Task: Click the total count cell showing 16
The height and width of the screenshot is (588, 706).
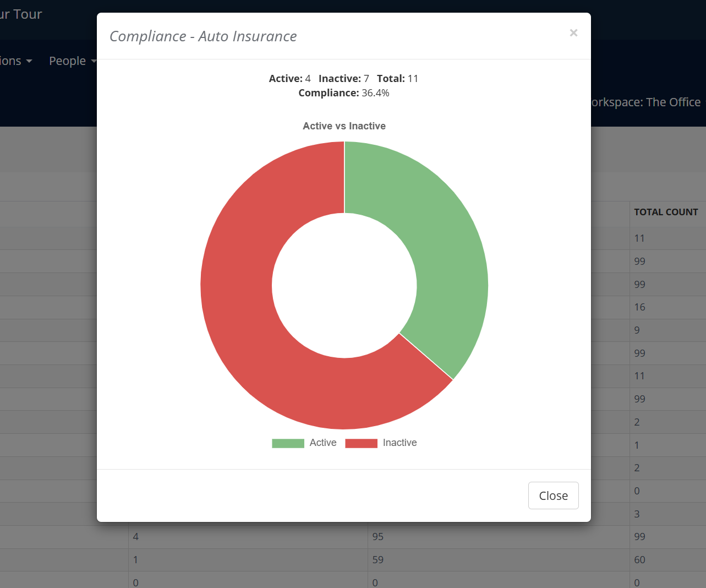Action: click(x=639, y=307)
